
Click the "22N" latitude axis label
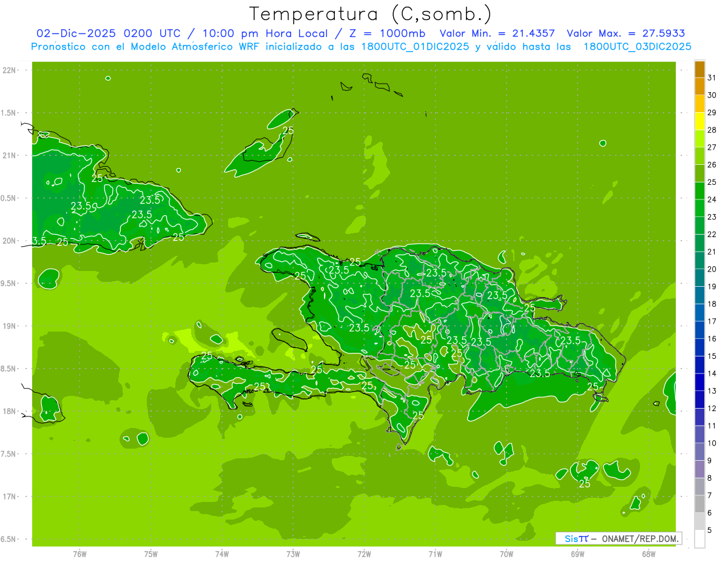[x=10, y=70]
